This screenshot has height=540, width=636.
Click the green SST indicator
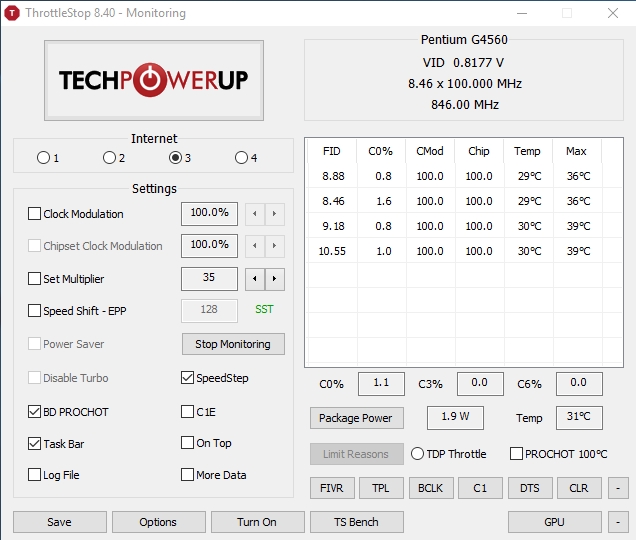tap(264, 309)
